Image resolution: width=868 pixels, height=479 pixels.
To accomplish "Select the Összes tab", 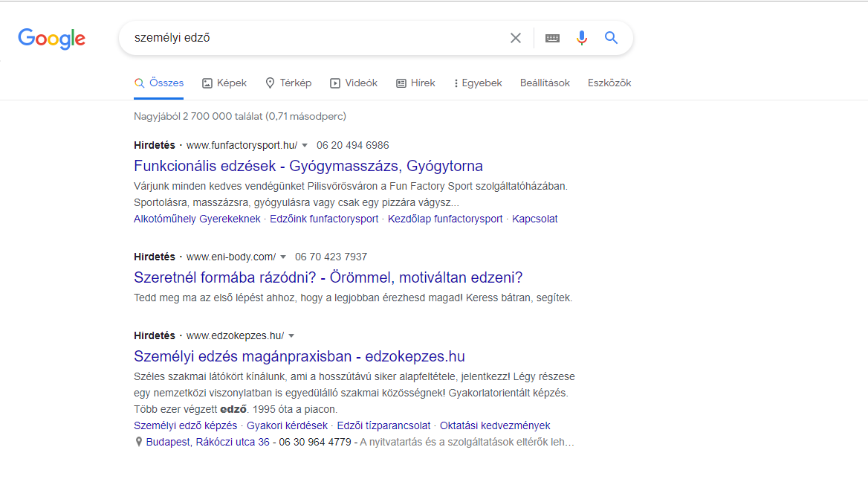I will pyautogui.click(x=159, y=83).
